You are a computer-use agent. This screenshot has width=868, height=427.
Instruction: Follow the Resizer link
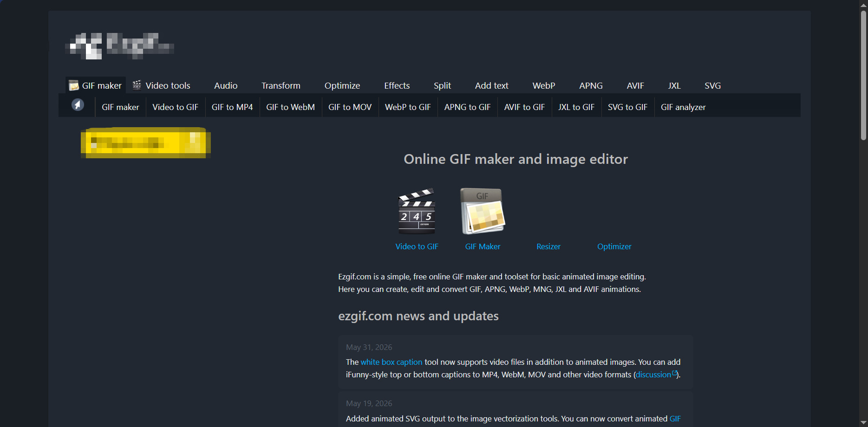pos(548,246)
